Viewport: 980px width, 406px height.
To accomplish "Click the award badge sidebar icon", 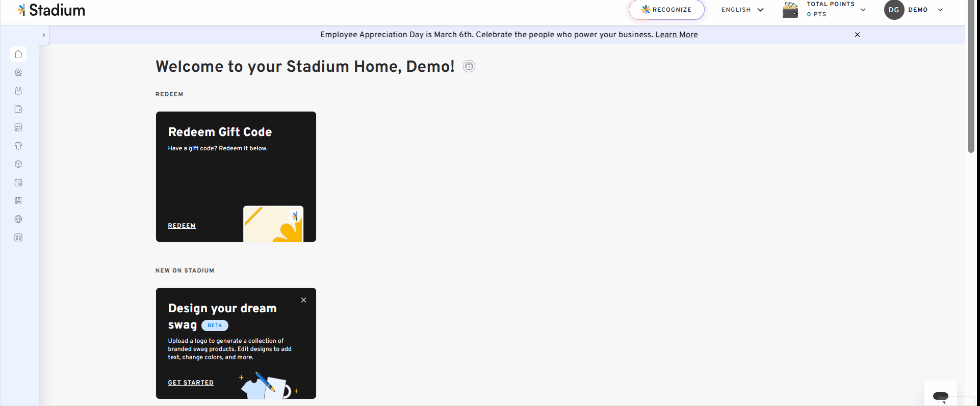I will 18,72.
